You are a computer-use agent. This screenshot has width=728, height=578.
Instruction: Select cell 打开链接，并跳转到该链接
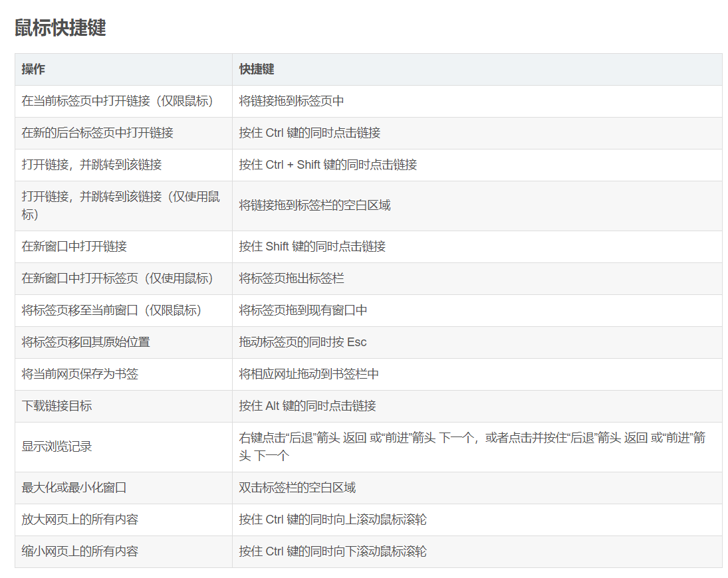pos(124,165)
